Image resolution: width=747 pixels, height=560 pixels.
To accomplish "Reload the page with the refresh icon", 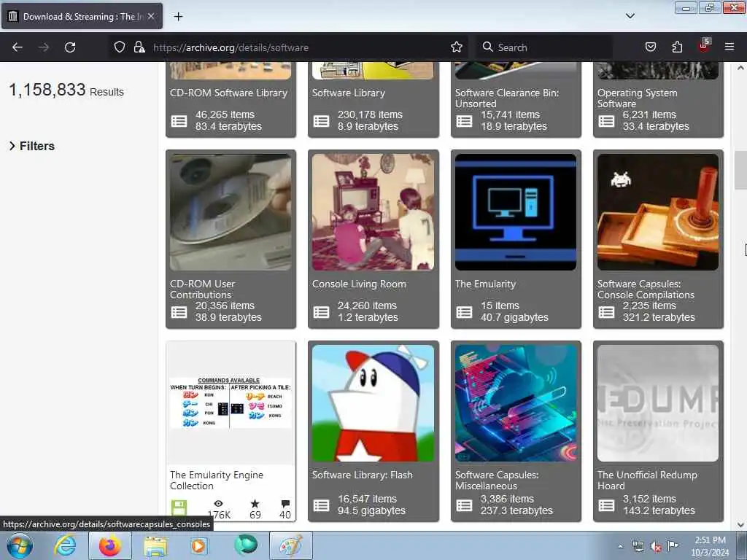I will (70, 47).
